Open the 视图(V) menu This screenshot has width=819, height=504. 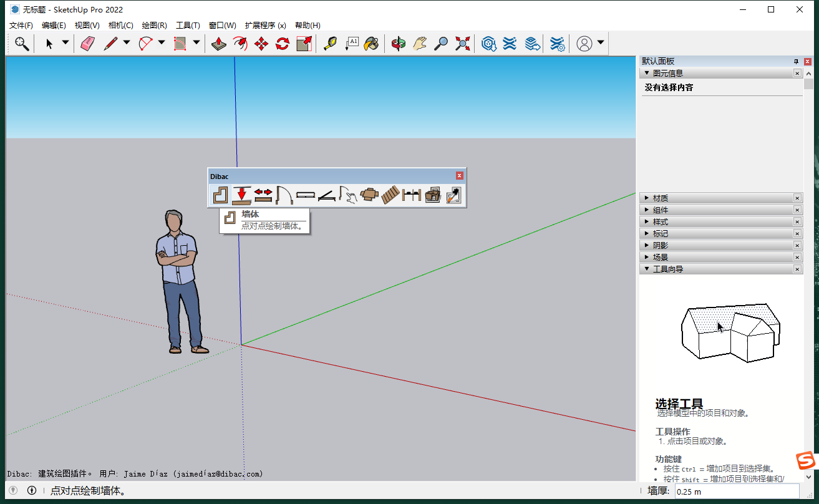[87, 26]
